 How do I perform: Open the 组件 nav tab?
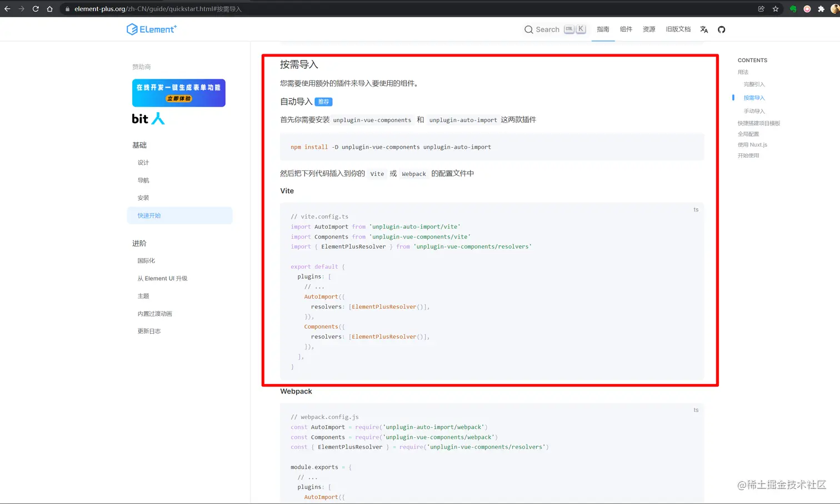[x=626, y=29]
